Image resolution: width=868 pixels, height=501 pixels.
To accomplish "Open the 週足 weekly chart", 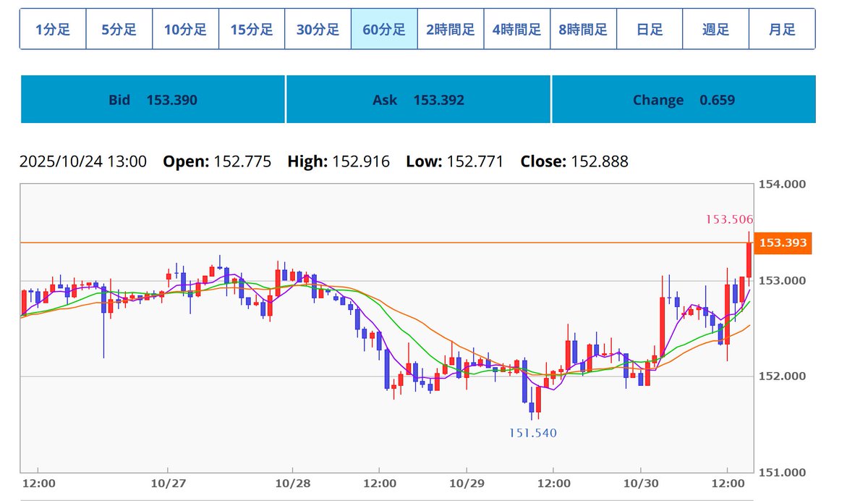I will coord(715,29).
